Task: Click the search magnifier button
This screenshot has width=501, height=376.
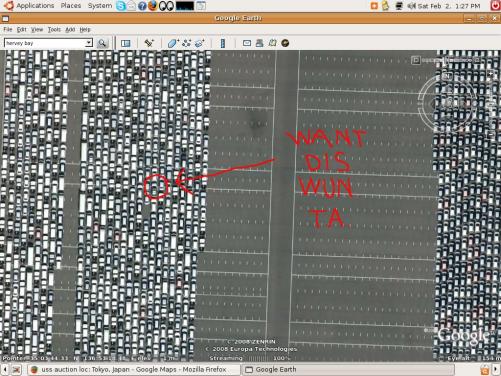Action: [x=102, y=43]
